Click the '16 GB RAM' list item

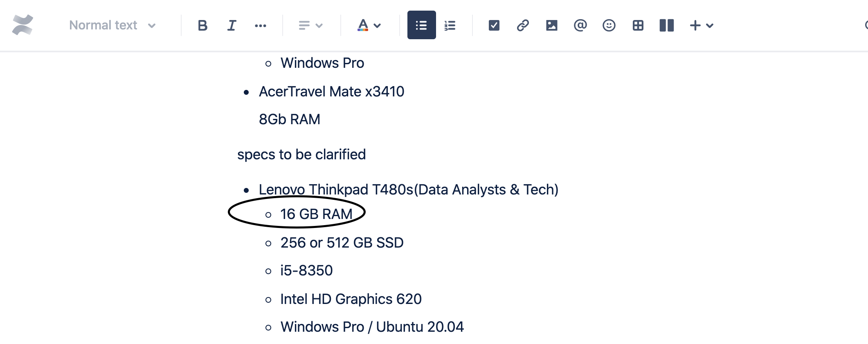coord(316,214)
